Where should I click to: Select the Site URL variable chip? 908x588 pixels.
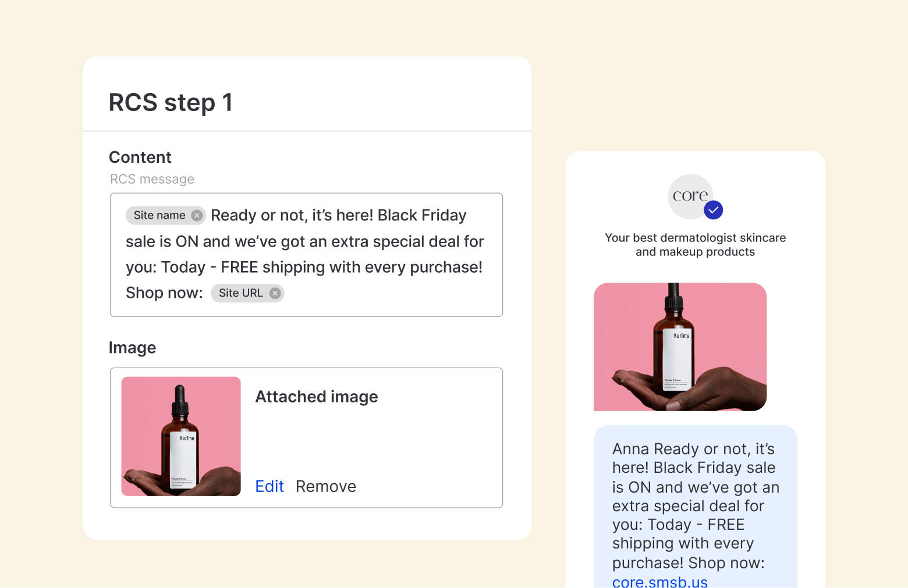coord(240,293)
